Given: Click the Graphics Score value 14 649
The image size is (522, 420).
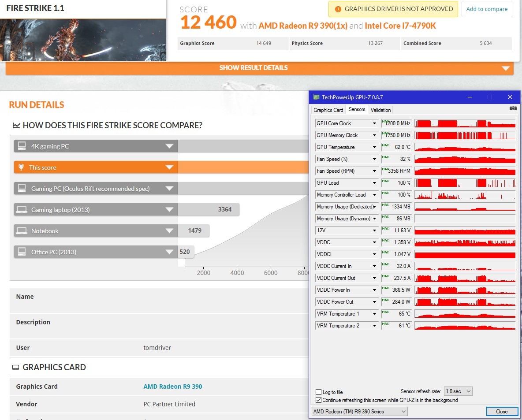Looking at the screenshot, I should (x=264, y=43).
